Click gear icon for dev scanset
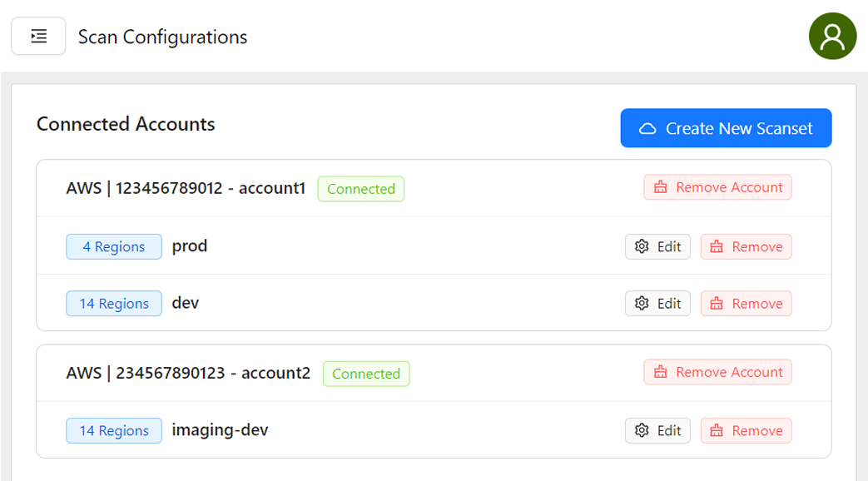The height and width of the screenshot is (481, 868). pyautogui.click(x=642, y=304)
